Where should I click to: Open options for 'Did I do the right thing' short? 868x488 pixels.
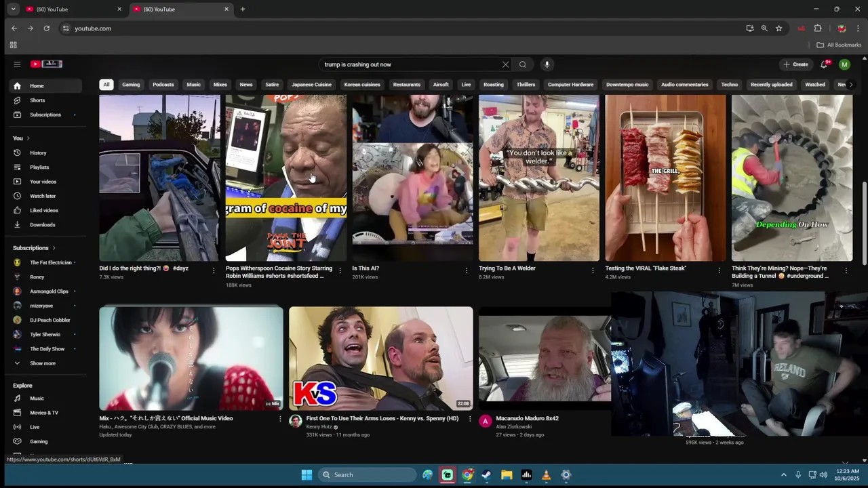click(x=214, y=270)
